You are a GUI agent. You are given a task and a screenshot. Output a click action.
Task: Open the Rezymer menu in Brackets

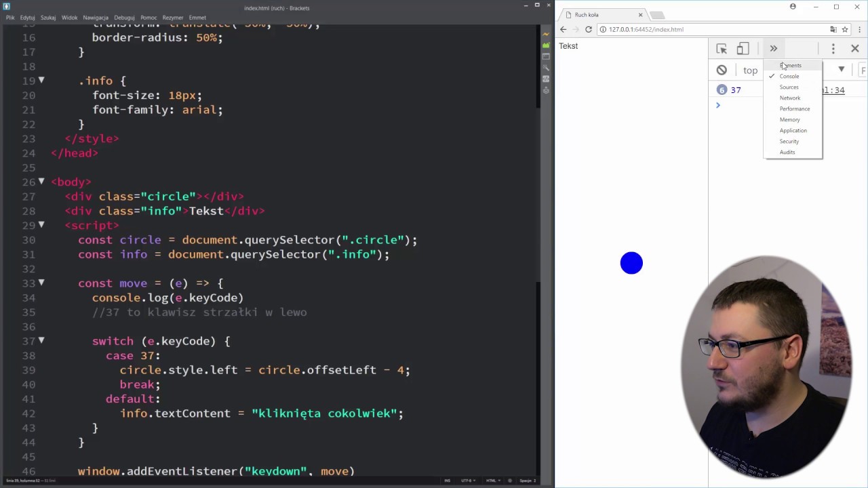173,18
